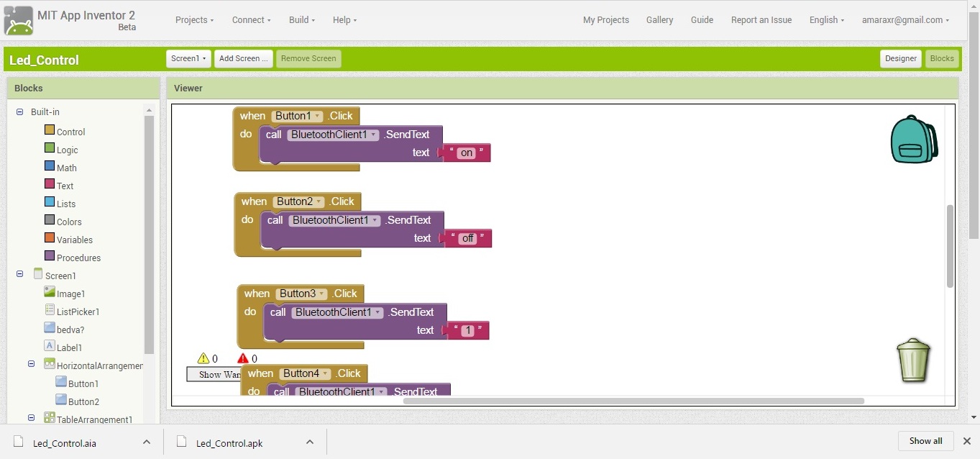Switch to the Designer view
The image size is (980, 459).
(x=901, y=59)
